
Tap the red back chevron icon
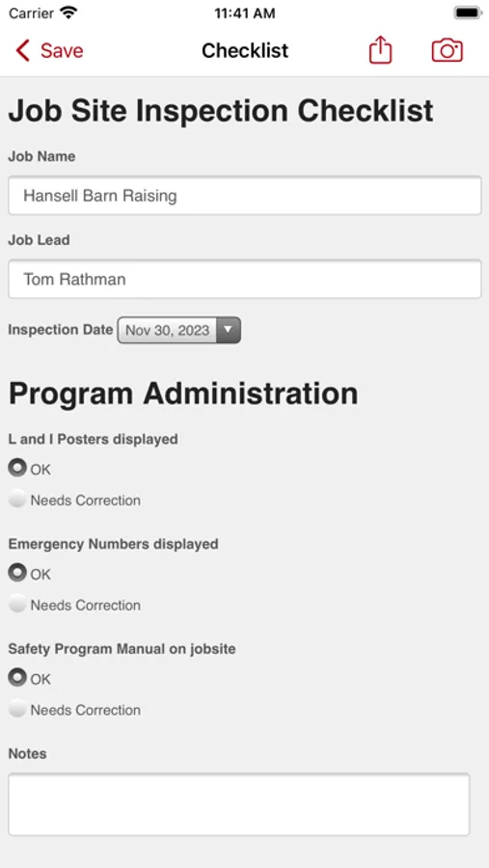pos(23,50)
